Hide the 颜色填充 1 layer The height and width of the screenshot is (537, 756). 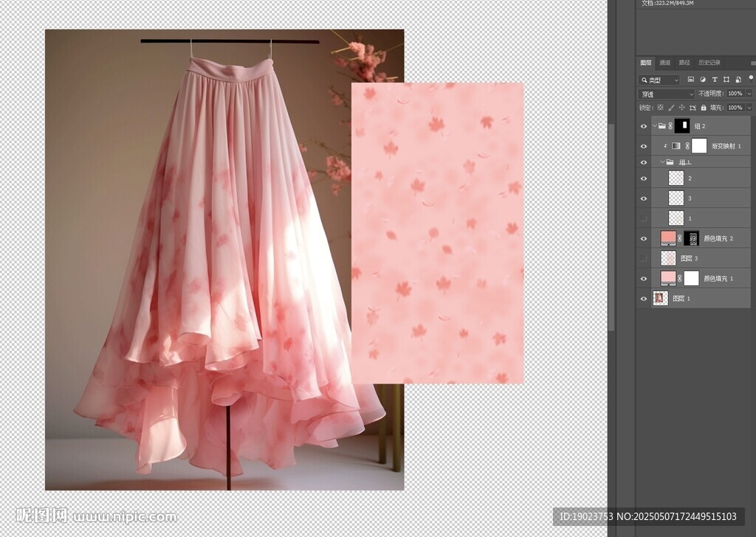click(644, 278)
